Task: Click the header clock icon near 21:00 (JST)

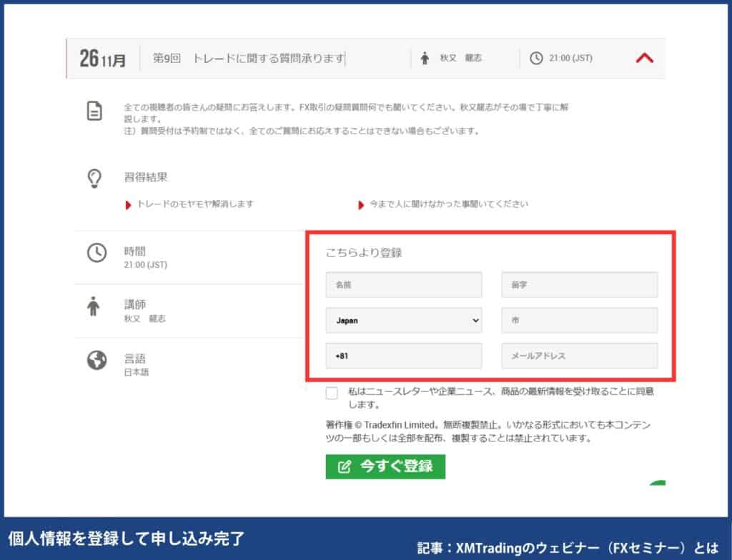Action: (x=536, y=59)
